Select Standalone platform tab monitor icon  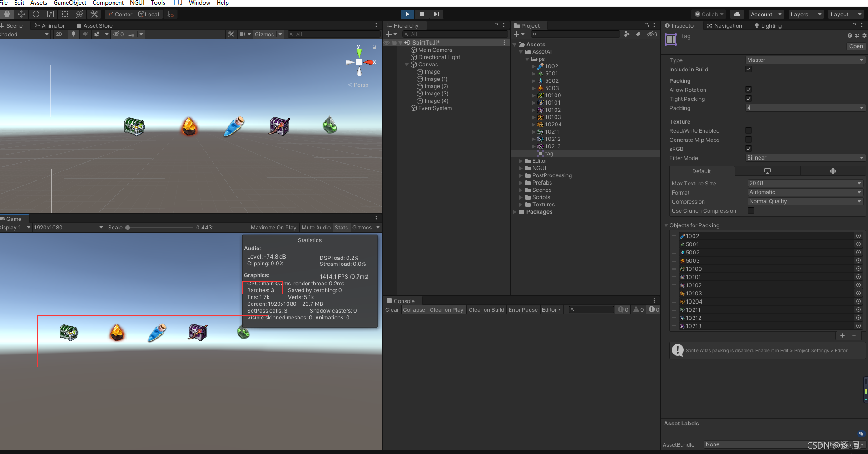768,171
